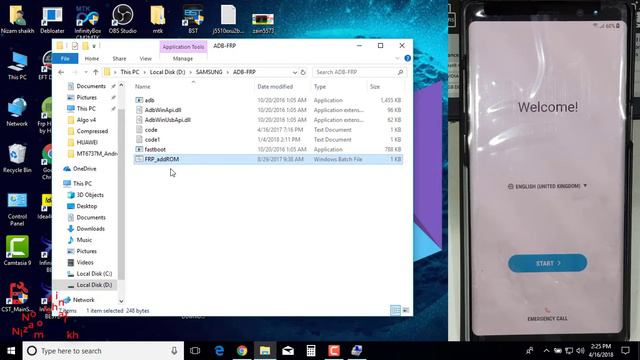Open the quick access toolbar dropdown
Viewport: 640px width, 360px height.
(94, 46)
